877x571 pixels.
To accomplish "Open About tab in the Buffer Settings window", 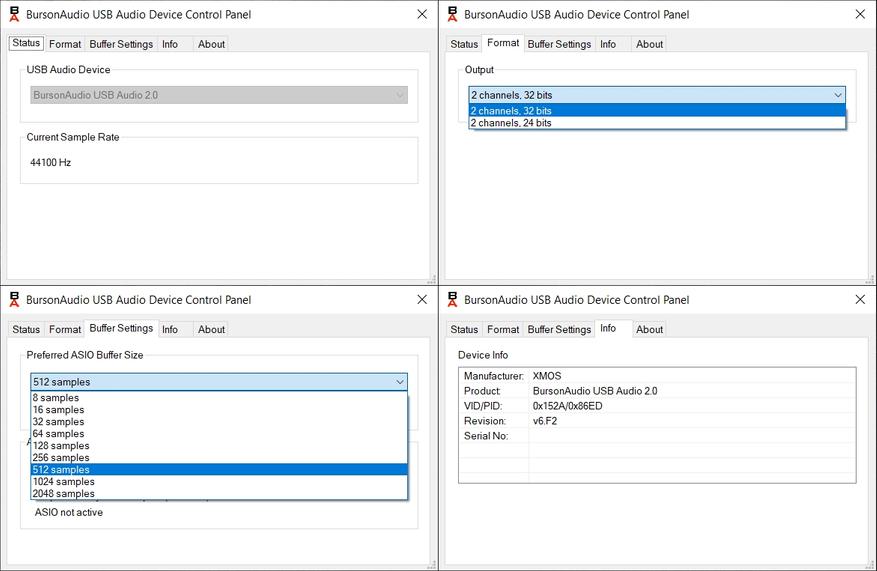I will (x=211, y=329).
